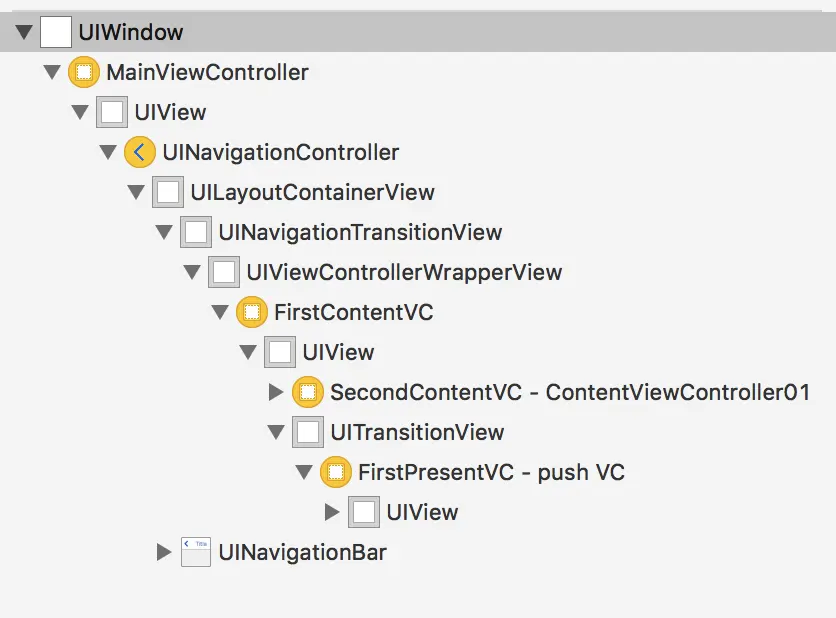Click the UIWindow white square icon
Viewport: 836px width, 618px height.
56,32
